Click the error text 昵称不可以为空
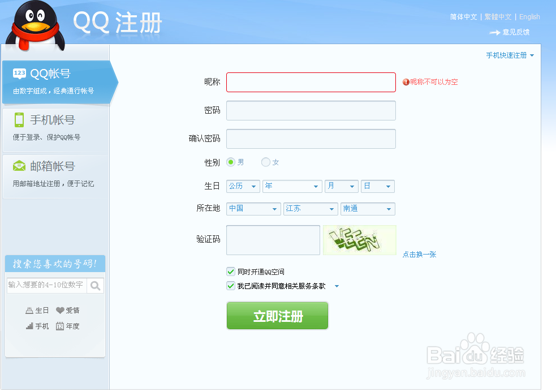The width and height of the screenshot is (556, 392). (x=434, y=82)
